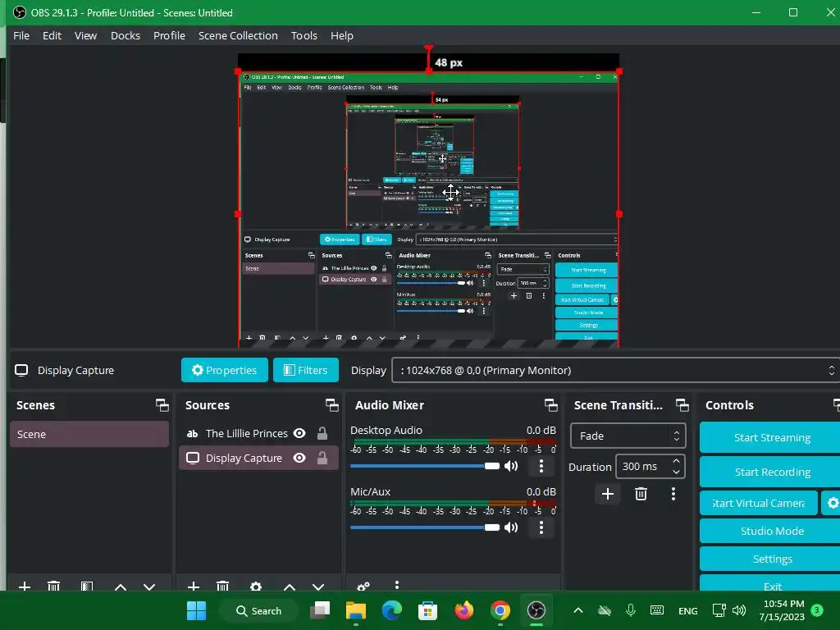Delete selected source with trash icon
The height and width of the screenshot is (630, 840).
(x=223, y=586)
